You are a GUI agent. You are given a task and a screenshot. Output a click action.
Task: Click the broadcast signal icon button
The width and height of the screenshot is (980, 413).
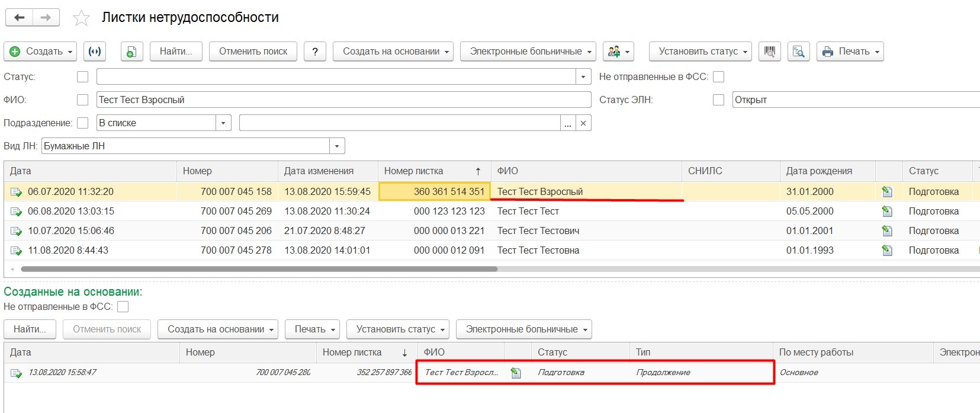95,52
